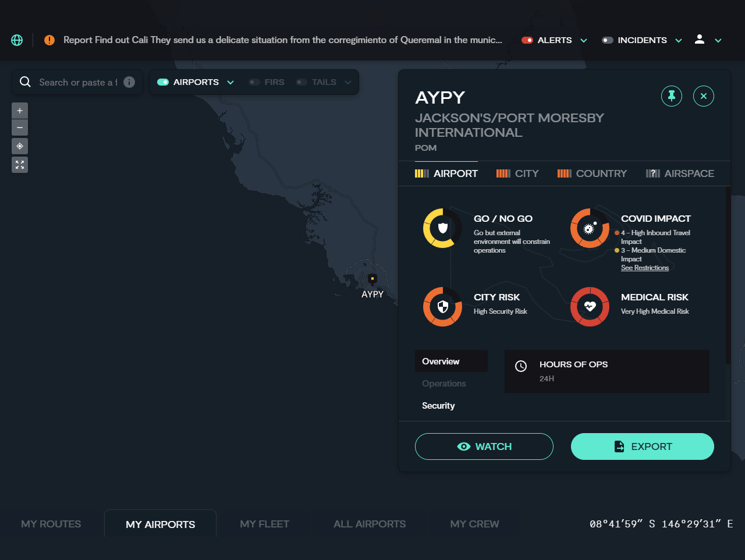Click the globe icon in the top bar
Screen dimensions: 745x560
point(16,40)
